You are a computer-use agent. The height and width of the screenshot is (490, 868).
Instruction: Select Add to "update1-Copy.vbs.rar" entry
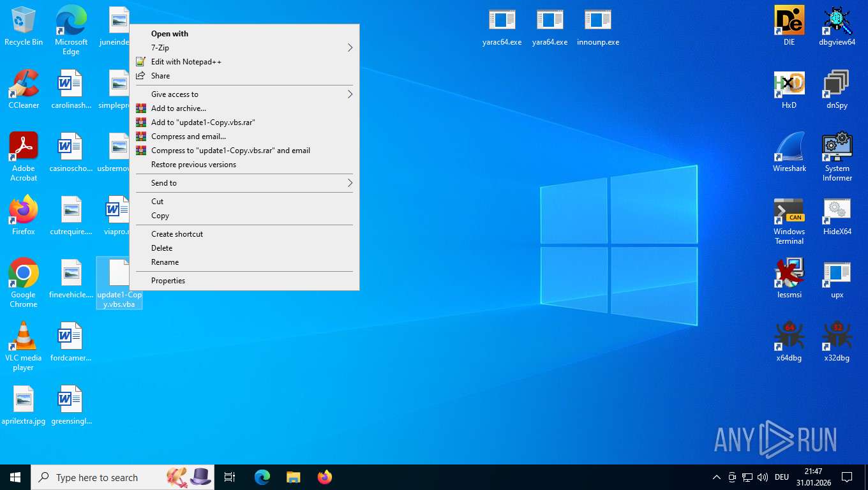244,122
